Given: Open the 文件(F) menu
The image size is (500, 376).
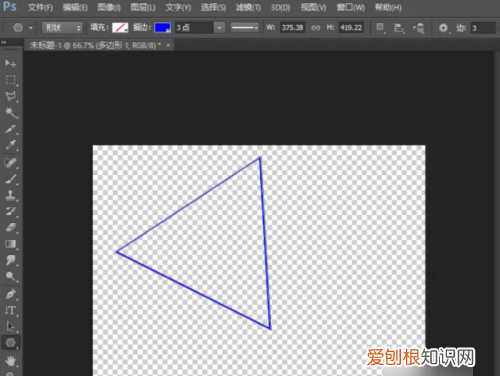Looking at the screenshot, I should click(x=40, y=7).
